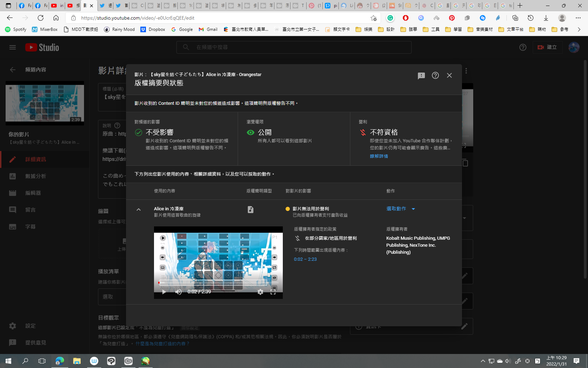Viewport: 588px width, 368px height.
Task: Open the 設計 bookmark folder
Action: pyautogui.click(x=386, y=29)
